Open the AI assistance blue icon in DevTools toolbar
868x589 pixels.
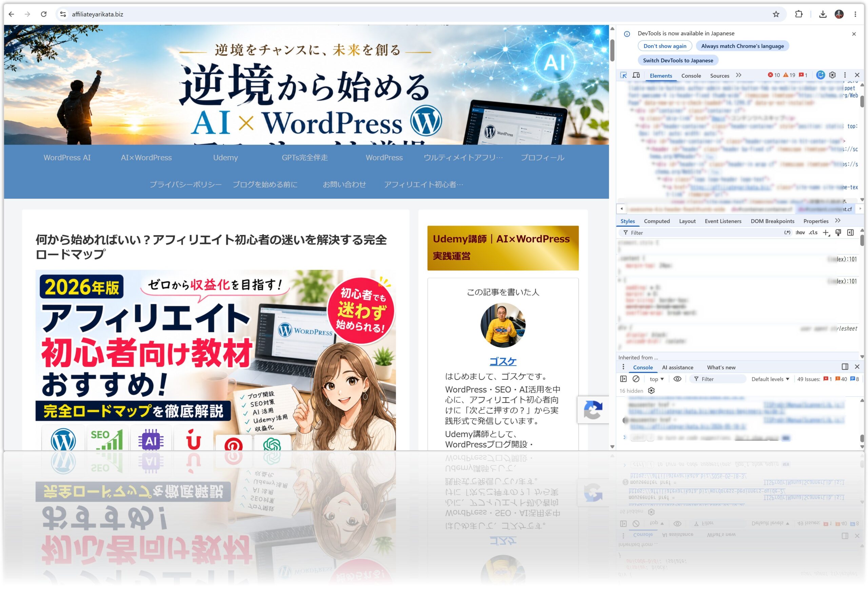point(820,75)
